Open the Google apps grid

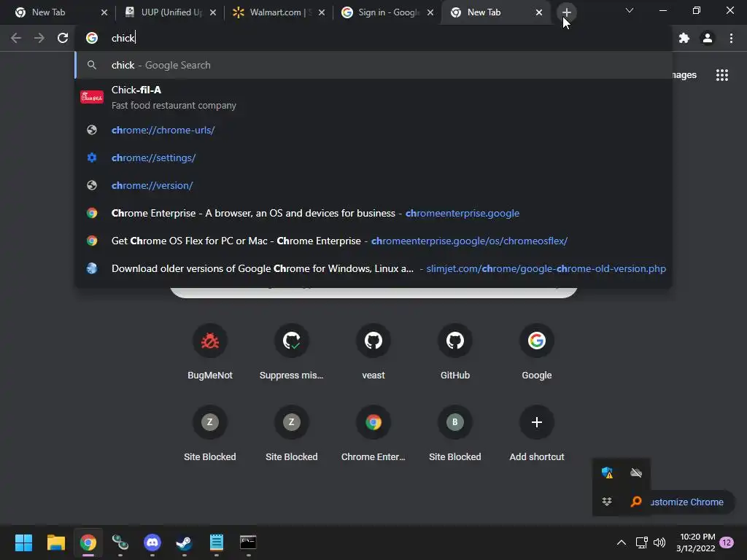click(x=722, y=75)
